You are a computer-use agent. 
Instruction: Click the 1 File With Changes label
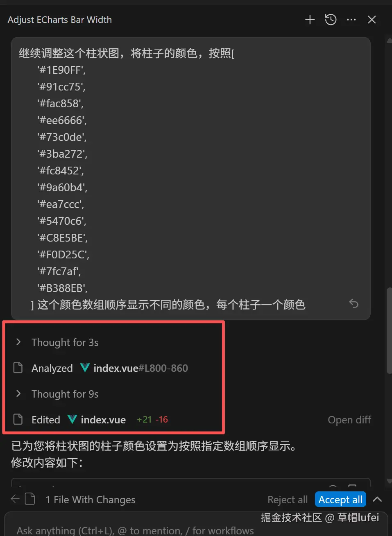(91, 500)
